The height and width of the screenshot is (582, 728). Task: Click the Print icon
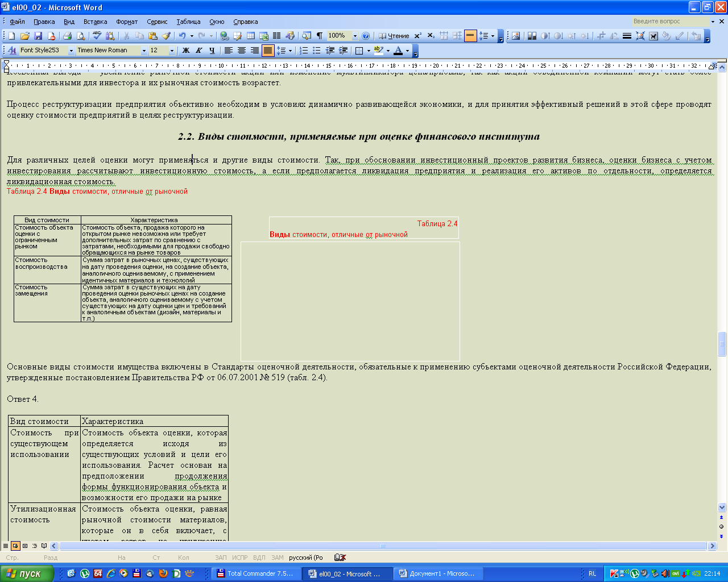pyautogui.click(x=67, y=36)
